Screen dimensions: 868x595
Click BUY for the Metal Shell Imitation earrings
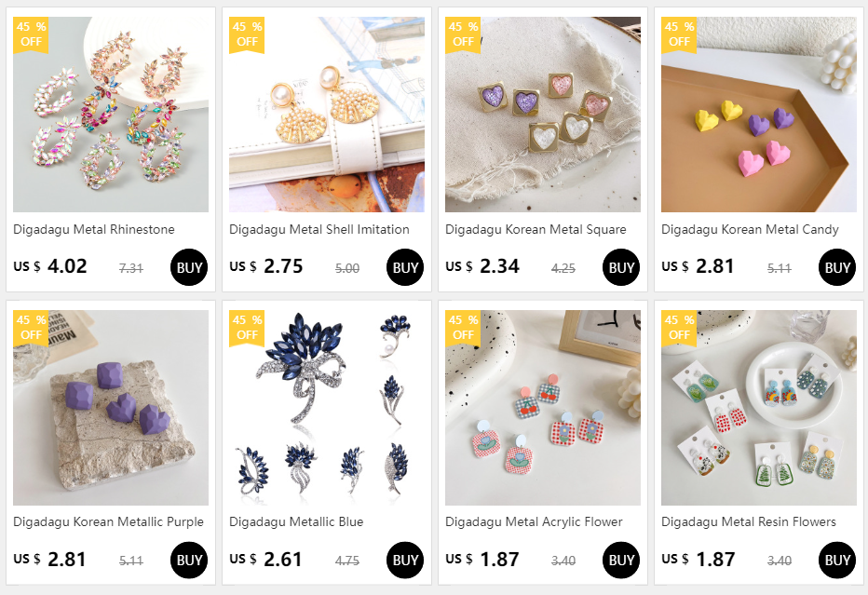pos(404,267)
